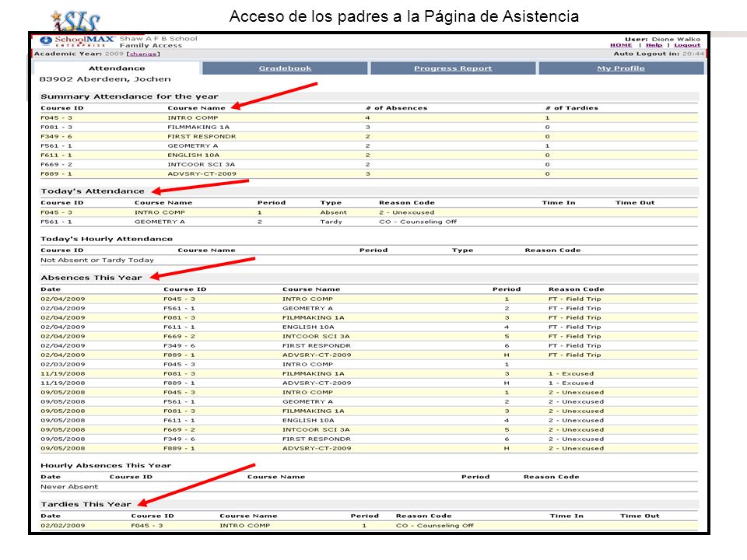Open the Gradebook tab
This screenshot has height=560, width=747.
pyautogui.click(x=285, y=68)
